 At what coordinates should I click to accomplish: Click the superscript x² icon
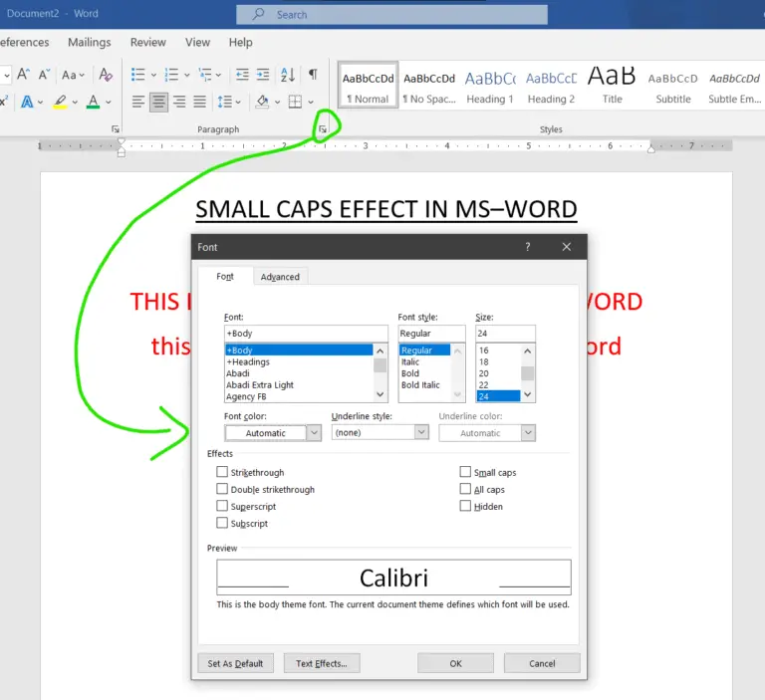(4, 102)
